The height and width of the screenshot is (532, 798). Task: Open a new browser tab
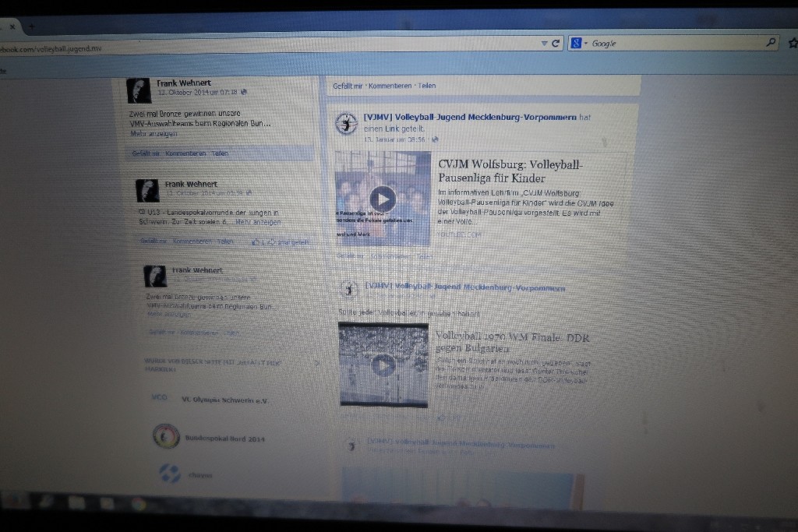(x=31, y=26)
